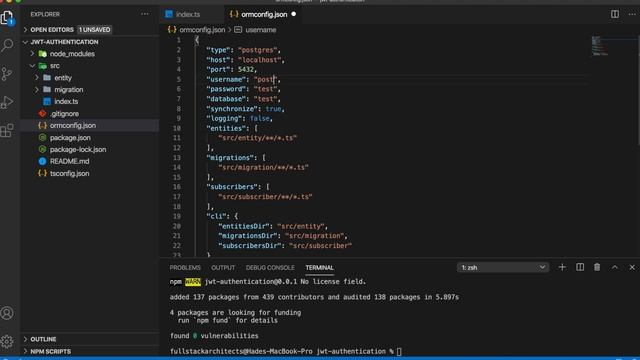Expand the Outline section

26,339
